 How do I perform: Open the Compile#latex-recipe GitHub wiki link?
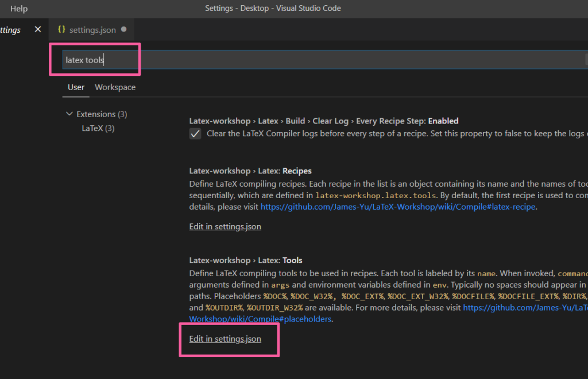point(398,207)
